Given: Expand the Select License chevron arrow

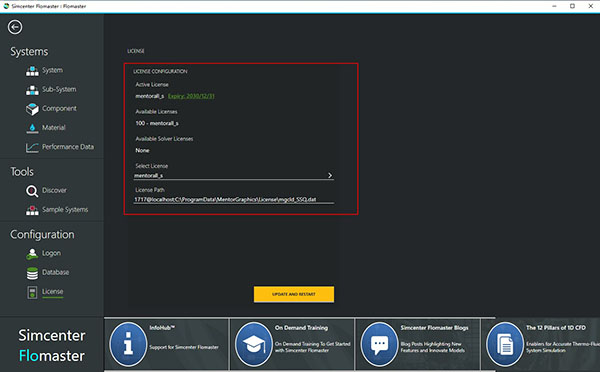Looking at the screenshot, I should coord(330,175).
